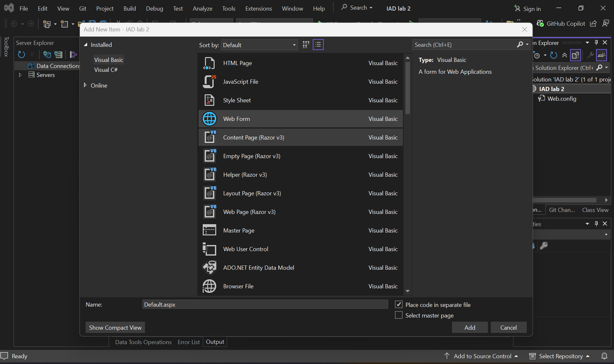The width and height of the screenshot is (614, 364).
Task: Click Connect to Database icon in Server Explorer
Action: click(x=47, y=55)
